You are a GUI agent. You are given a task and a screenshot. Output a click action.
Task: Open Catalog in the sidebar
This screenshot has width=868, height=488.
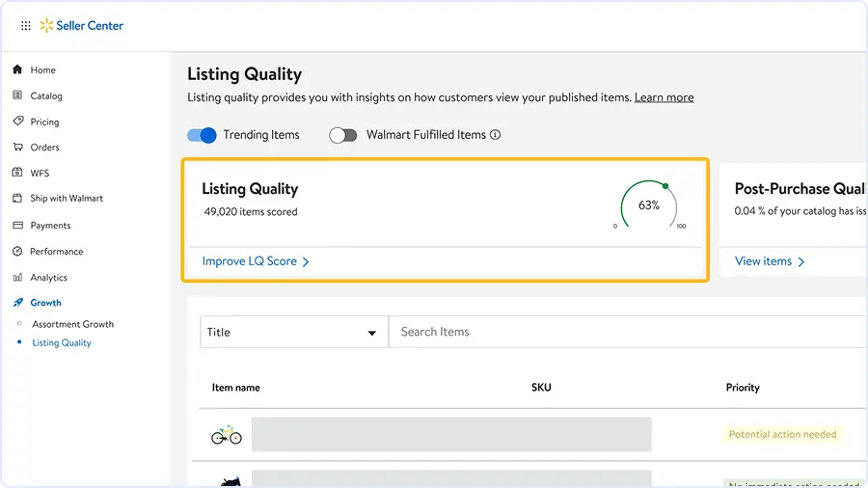point(46,95)
